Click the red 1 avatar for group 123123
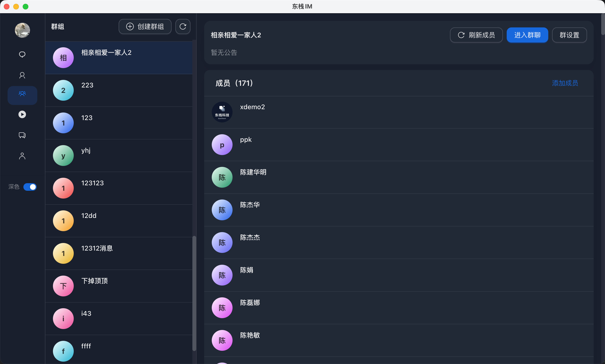 [63, 188]
